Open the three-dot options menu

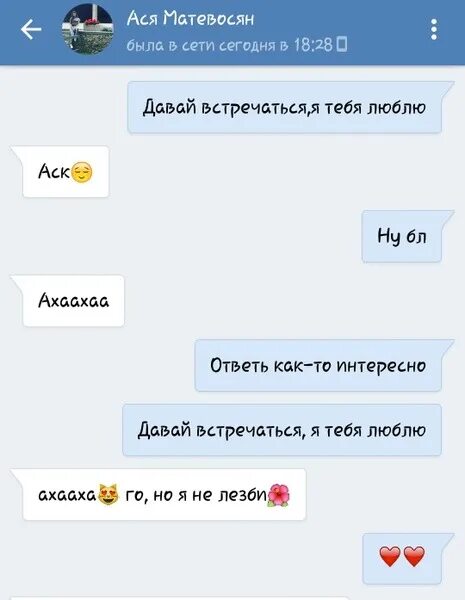[x=434, y=29]
